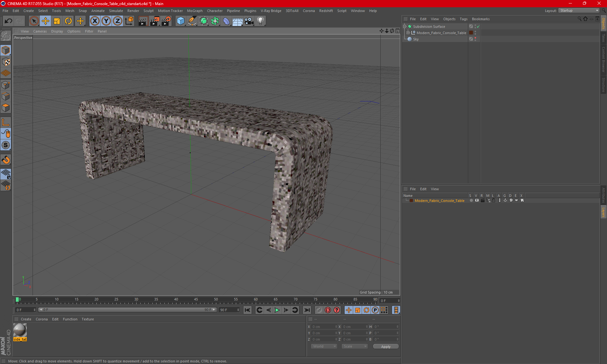The image size is (607, 364).
Task: Click the Camera object icon
Action: 249,21
